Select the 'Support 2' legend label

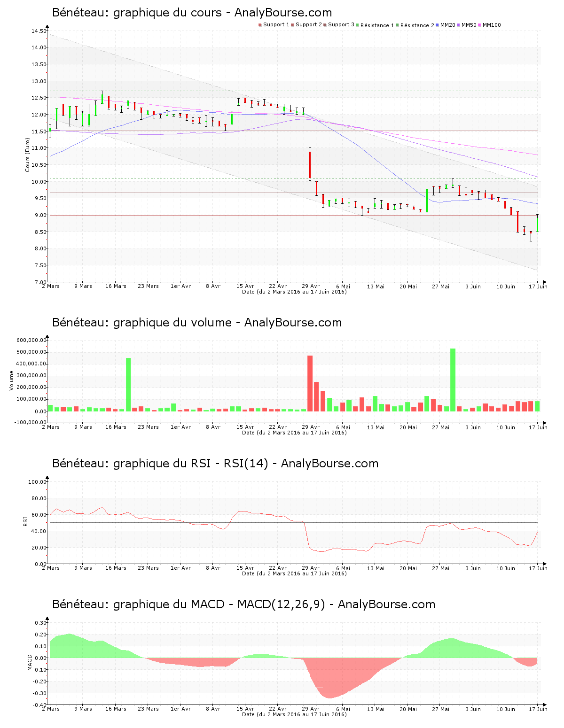309,25
